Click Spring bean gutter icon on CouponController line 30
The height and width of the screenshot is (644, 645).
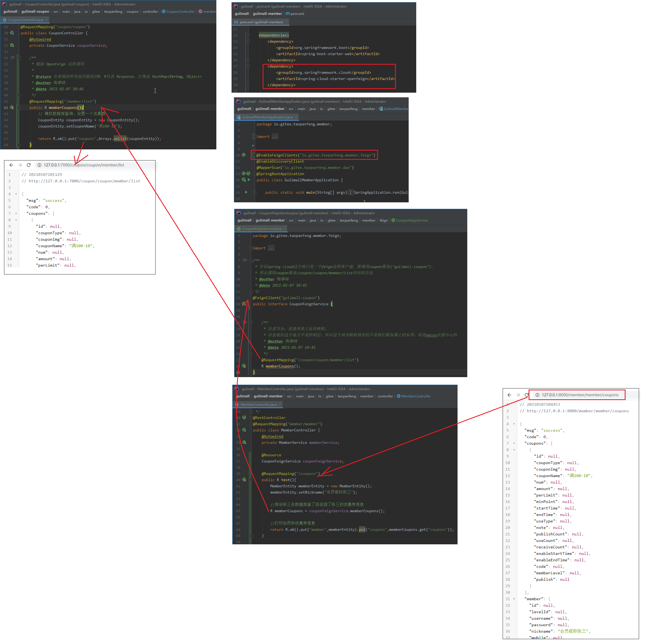12,33
